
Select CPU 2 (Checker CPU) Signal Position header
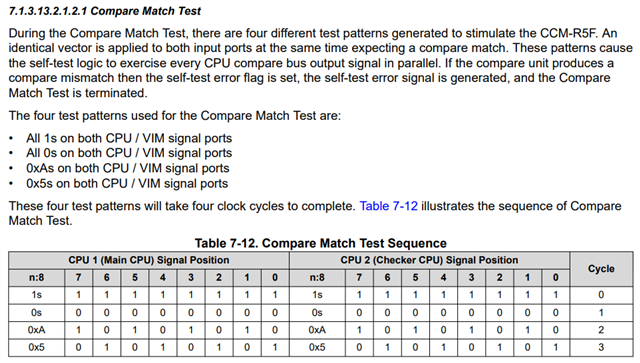(429, 260)
